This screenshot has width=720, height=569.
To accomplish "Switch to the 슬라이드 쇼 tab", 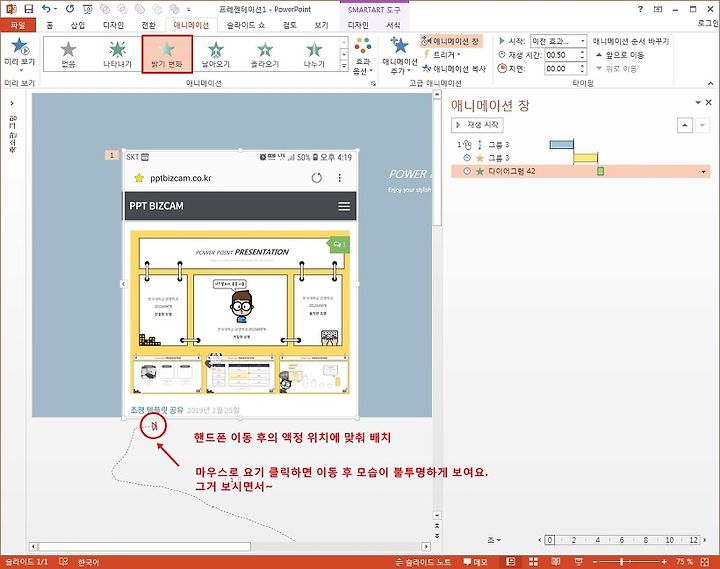I will (246, 25).
